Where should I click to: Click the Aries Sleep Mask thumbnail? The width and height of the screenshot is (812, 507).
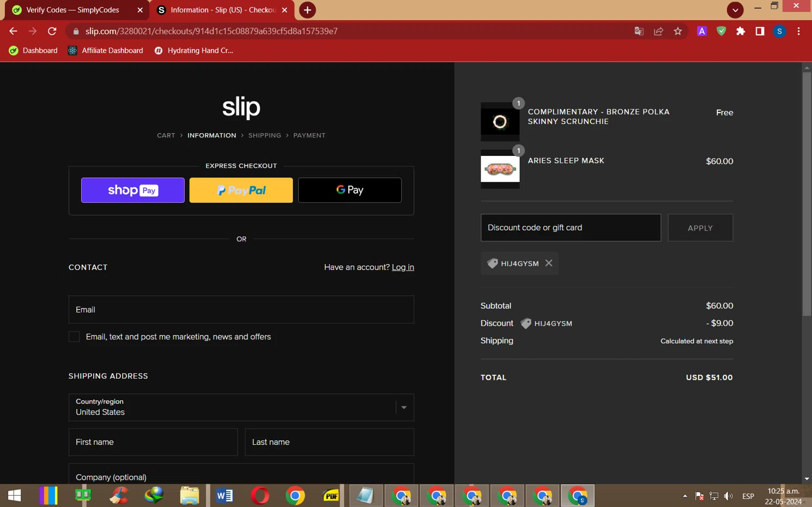click(x=500, y=169)
